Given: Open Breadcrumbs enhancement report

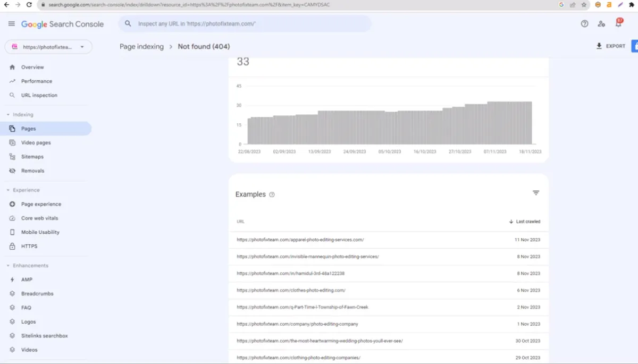Looking at the screenshot, I should (37, 294).
